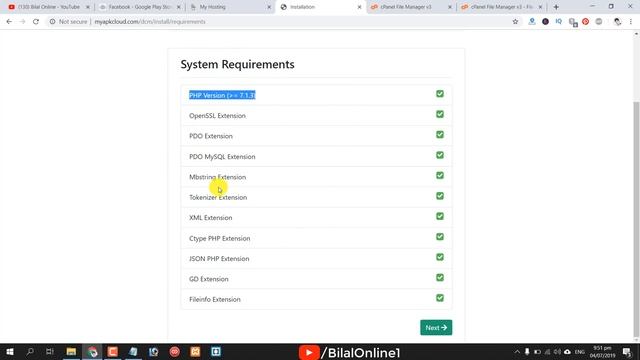The height and width of the screenshot is (360, 640).
Task: Click the OpenSSL Extension label
Action: tap(217, 116)
